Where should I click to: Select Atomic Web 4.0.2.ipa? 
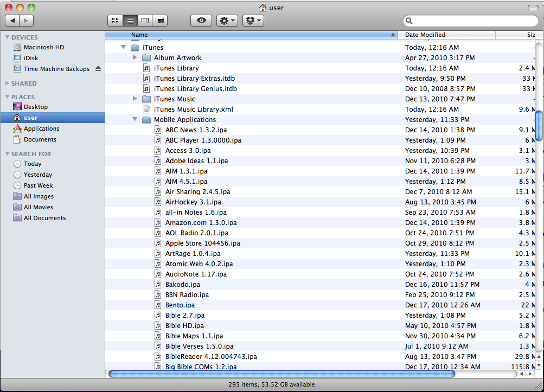(199, 264)
